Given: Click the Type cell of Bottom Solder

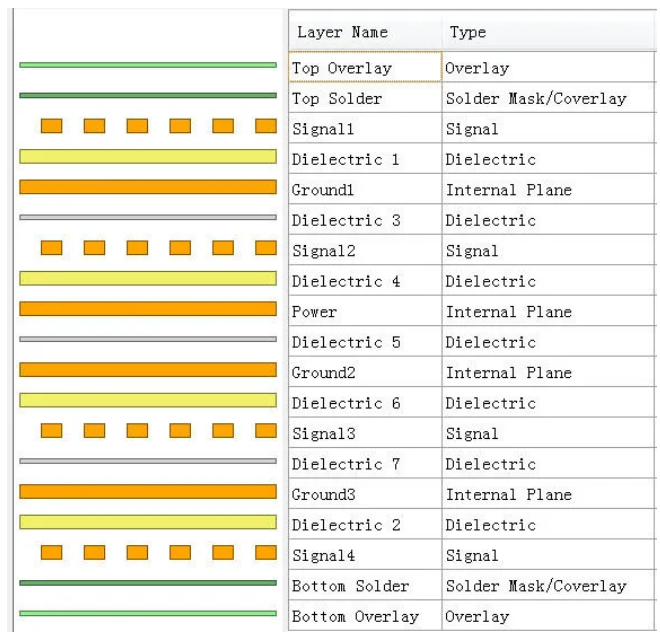Looking at the screenshot, I should coord(535,586).
